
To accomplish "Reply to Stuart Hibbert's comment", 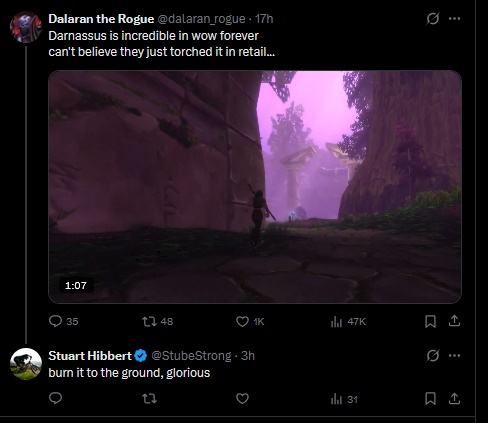I will pyautogui.click(x=55, y=398).
